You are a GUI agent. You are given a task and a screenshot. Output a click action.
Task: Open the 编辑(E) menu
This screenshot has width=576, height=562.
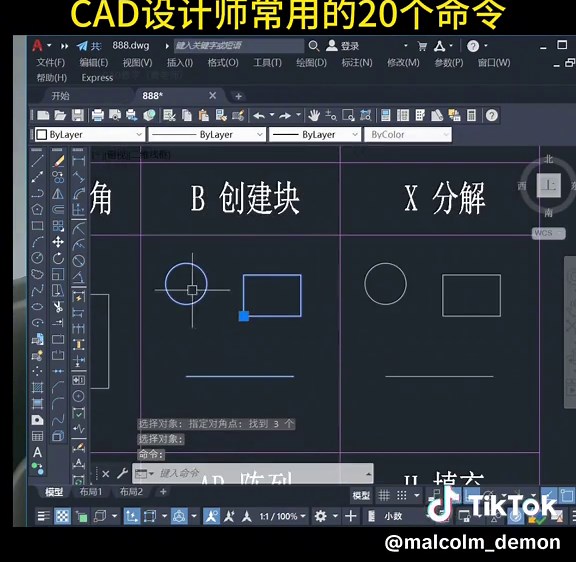pos(94,63)
